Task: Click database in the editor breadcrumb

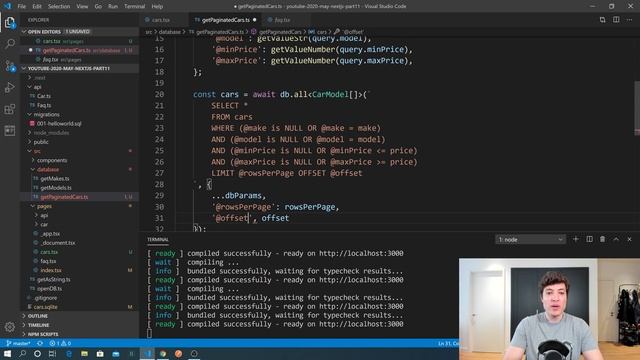Action: 169,32
